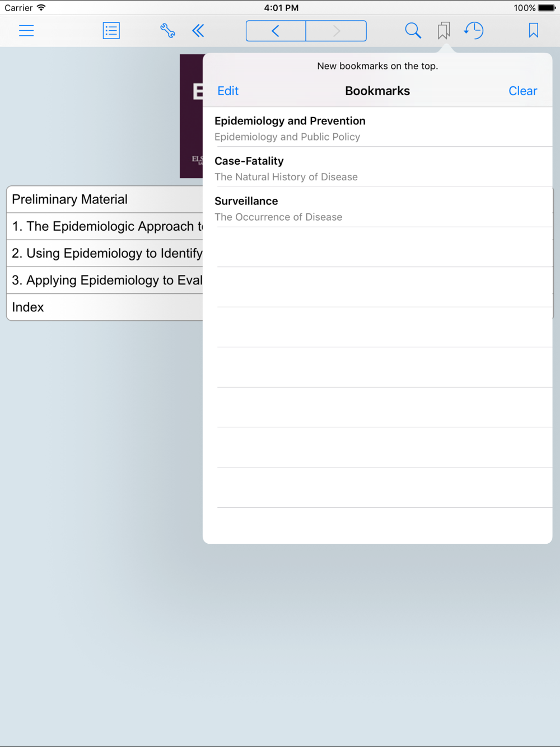560x747 pixels.
Task: Open the Surveillance bookmark
Action: [377, 208]
